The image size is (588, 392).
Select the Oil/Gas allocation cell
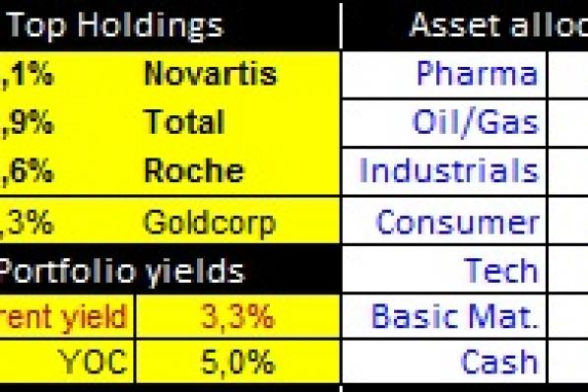pyautogui.click(x=444, y=123)
